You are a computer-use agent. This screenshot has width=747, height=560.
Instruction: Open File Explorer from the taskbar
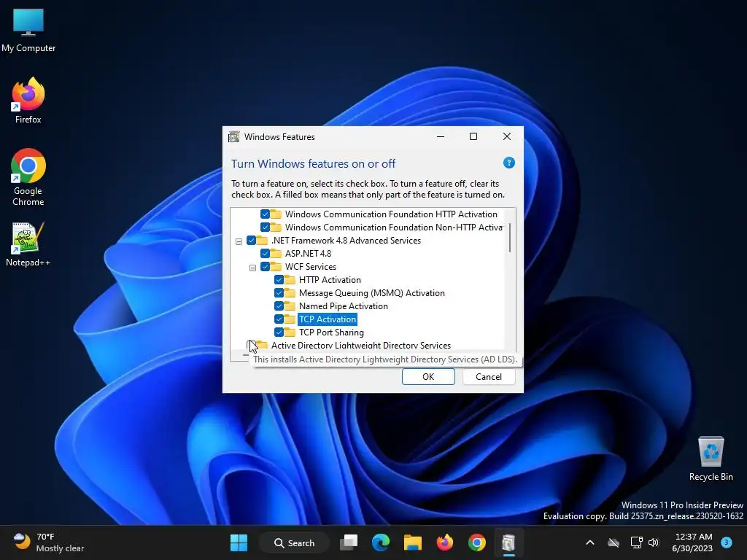pyautogui.click(x=413, y=542)
